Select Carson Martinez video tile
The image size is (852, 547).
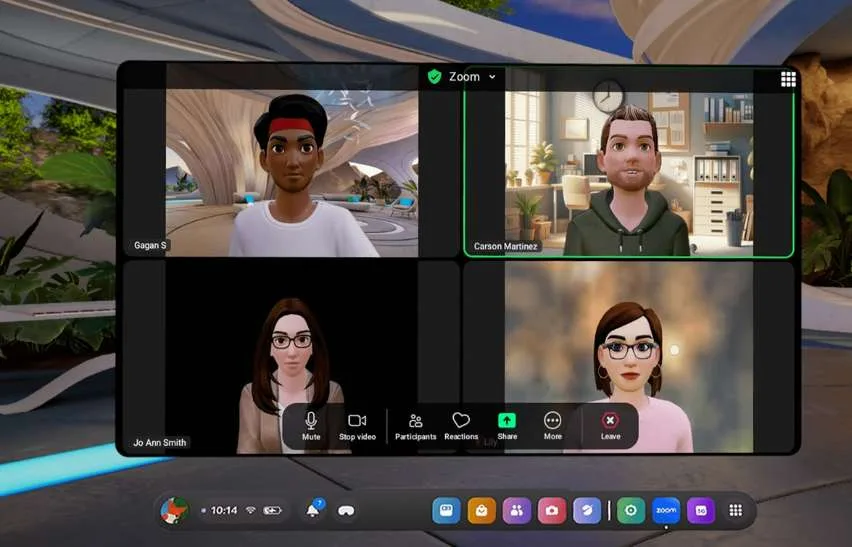(x=629, y=162)
